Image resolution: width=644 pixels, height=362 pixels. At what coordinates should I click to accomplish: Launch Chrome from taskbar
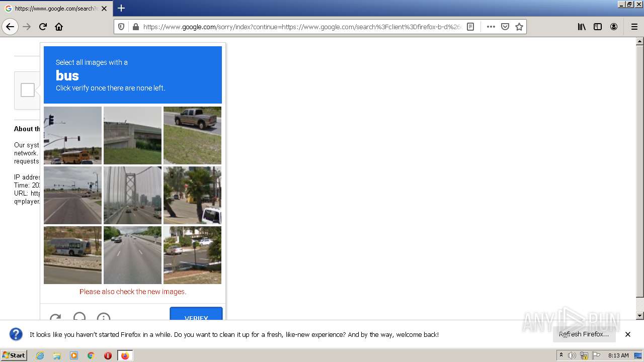(91, 355)
